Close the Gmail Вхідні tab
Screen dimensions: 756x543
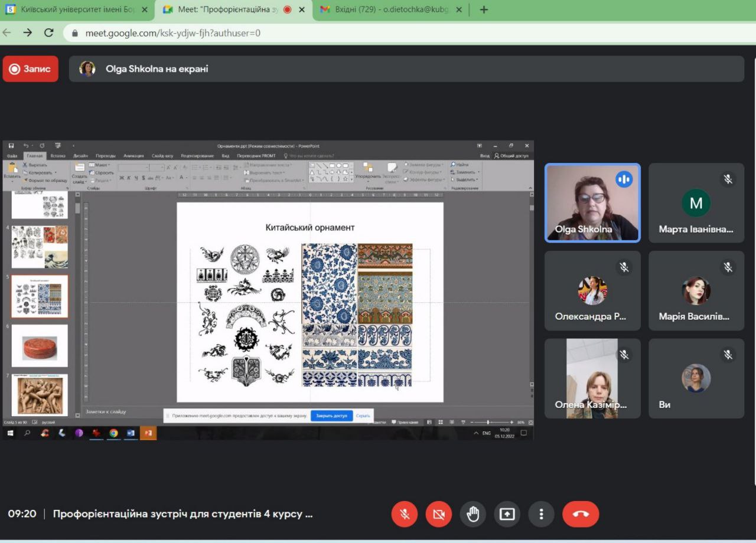click(459, 9)
